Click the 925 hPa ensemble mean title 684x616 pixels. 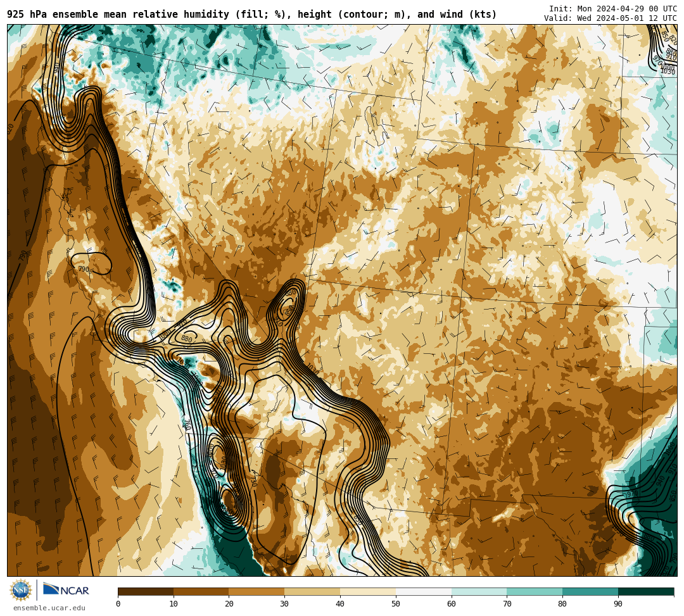(251, 15)
